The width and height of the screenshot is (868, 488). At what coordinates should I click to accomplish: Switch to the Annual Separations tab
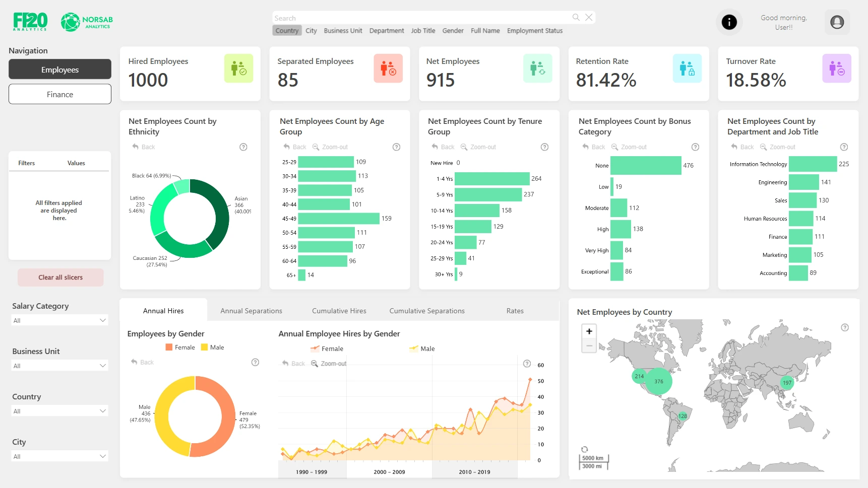point(251,311)
